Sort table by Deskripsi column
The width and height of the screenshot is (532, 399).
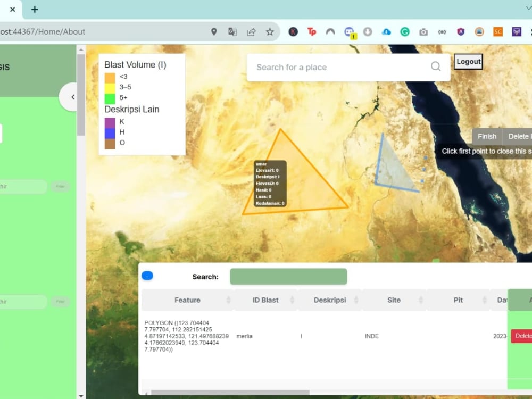point(330,300)
